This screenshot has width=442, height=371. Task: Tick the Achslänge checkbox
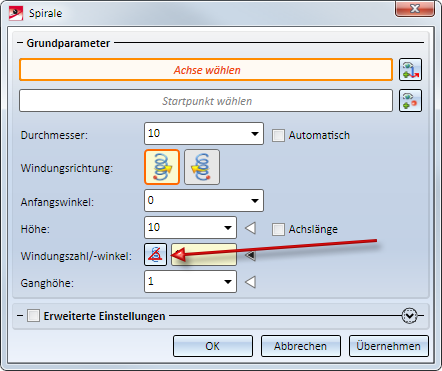coord(278,229)
